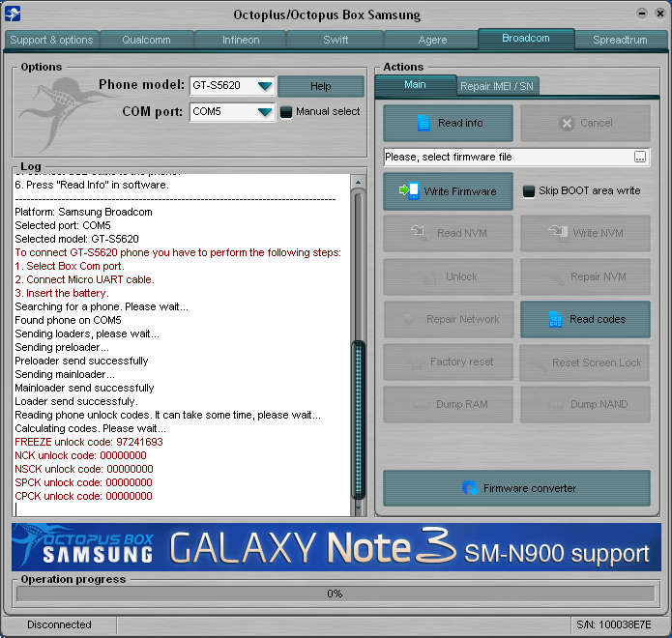Click the Write Firmware phone icon
Screen dimensions: 672x638
[x=408, y=191]
